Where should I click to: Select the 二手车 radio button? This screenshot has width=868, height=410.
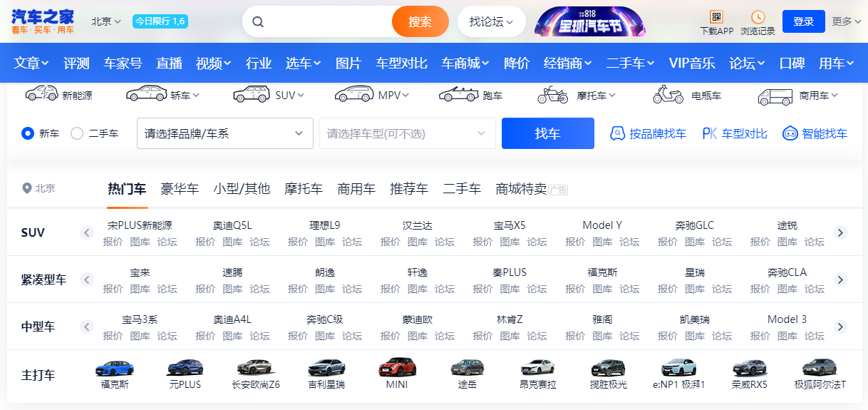pyautogui.click(x=77, y=133)
